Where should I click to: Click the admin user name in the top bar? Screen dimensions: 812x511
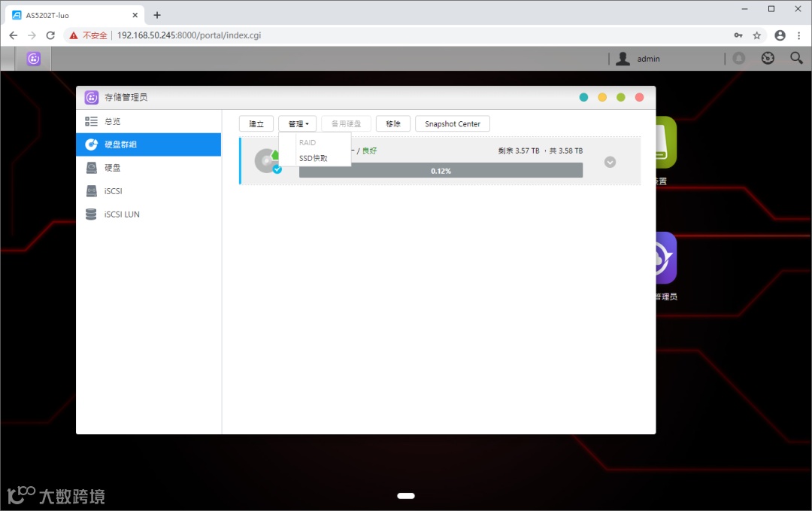[648, 58]
